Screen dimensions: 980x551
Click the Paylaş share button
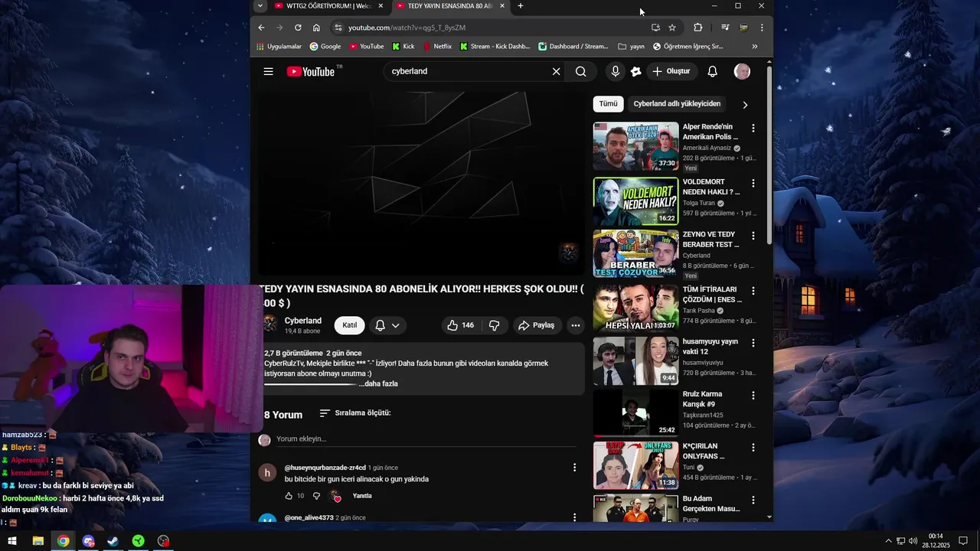(536, 325)
